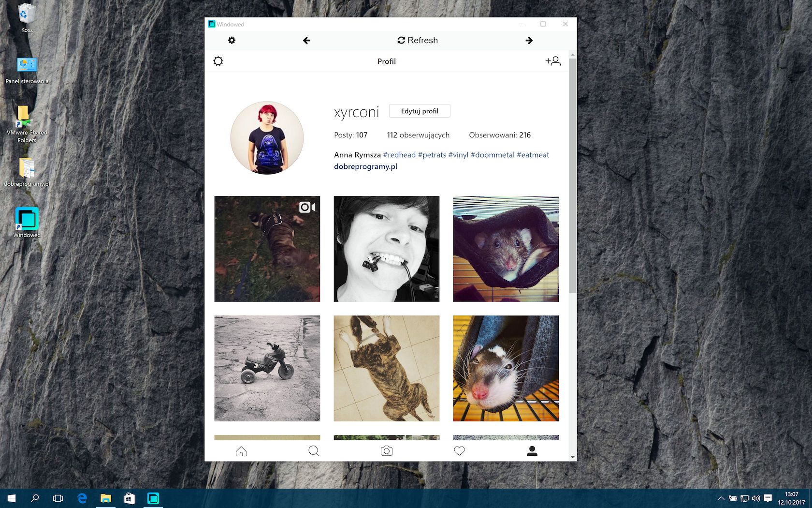Click the vertical scrollbar thumb
812x508 pixels.
point(573,176)
